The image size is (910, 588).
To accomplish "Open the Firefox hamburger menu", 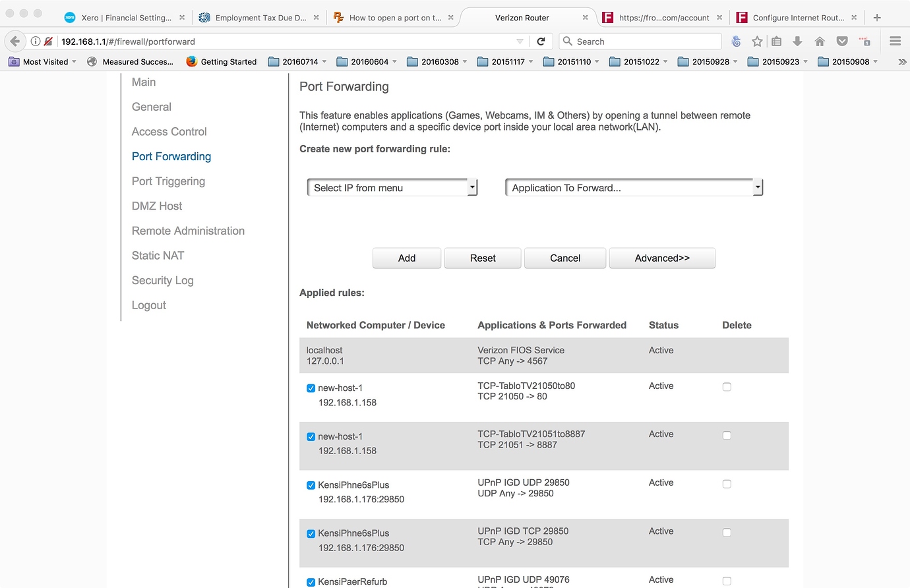I will pyautogui.click(x=895, y=42).
